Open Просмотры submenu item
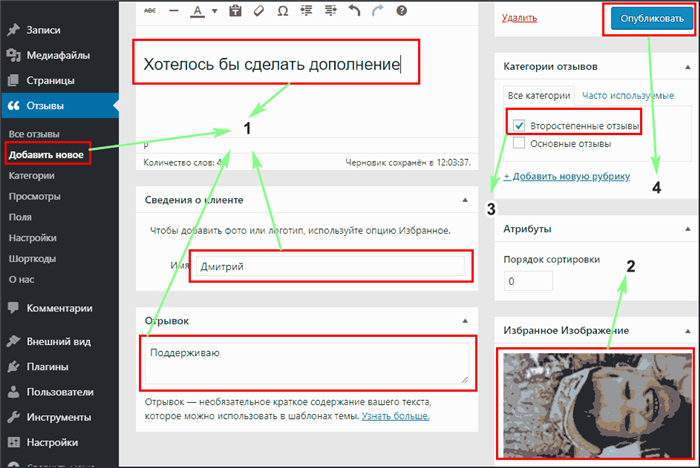 click(34, 196)
